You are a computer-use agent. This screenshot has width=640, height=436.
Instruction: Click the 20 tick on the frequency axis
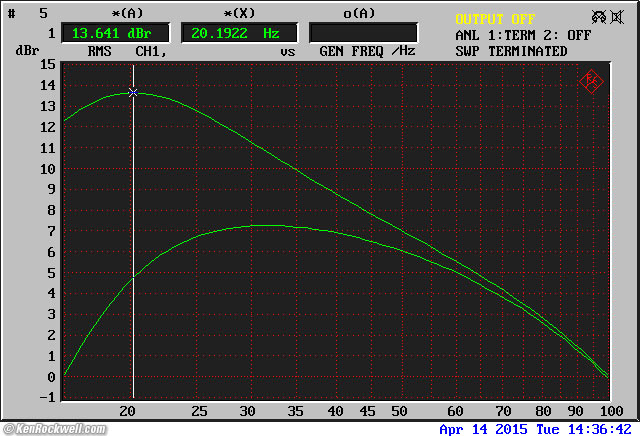pos(127,411)
